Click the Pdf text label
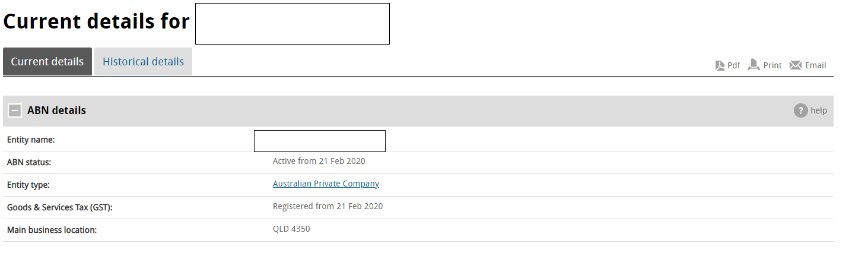 734,65
